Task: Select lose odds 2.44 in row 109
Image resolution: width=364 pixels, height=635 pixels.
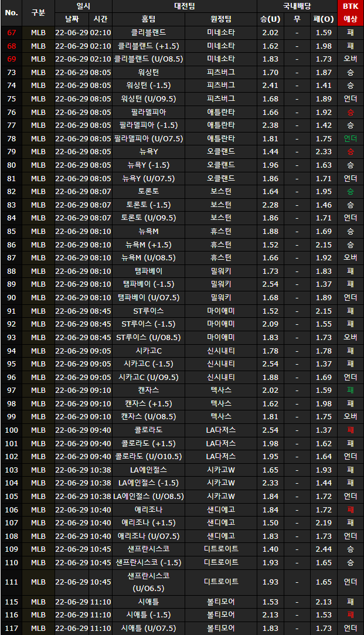Action: [324, 549]
